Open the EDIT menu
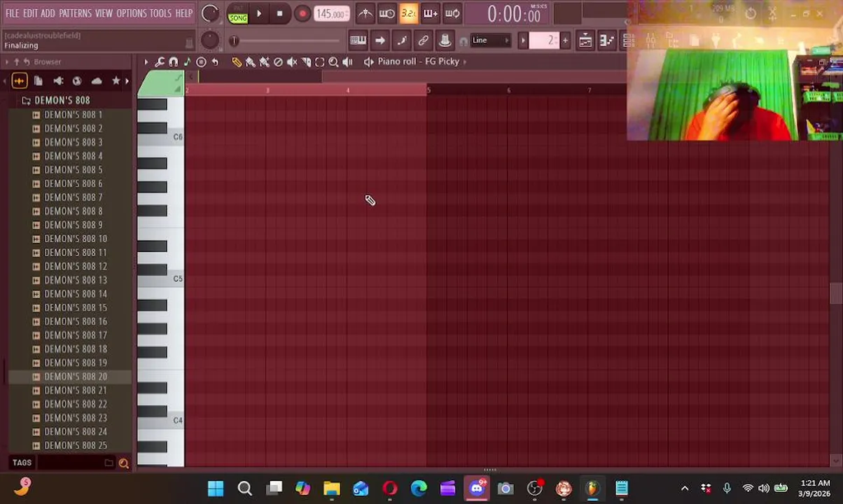Image resolution: width=843 pixels, height=504 pixels. [x=30, y=13]
